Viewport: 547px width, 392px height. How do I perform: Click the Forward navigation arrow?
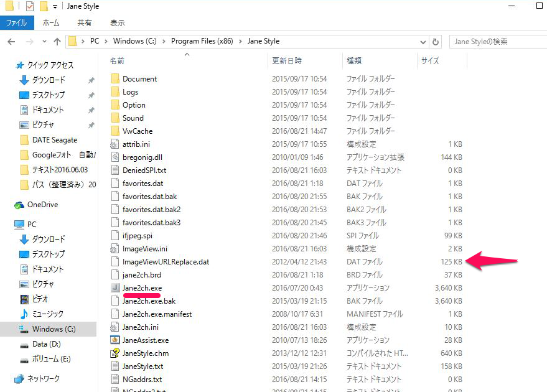30,42
